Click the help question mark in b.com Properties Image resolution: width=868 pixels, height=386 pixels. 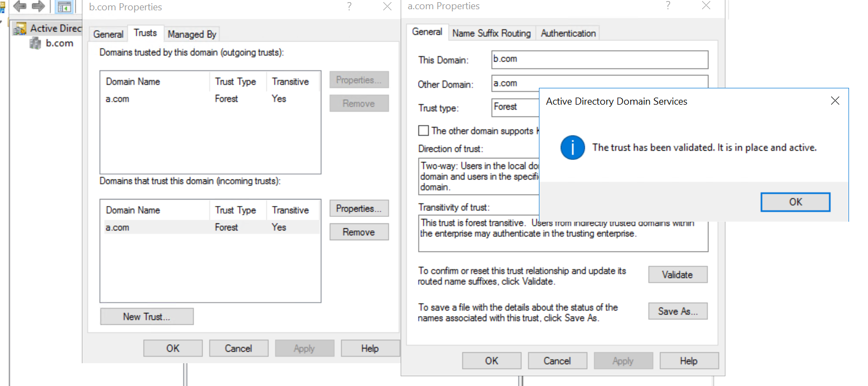point(349,7)
